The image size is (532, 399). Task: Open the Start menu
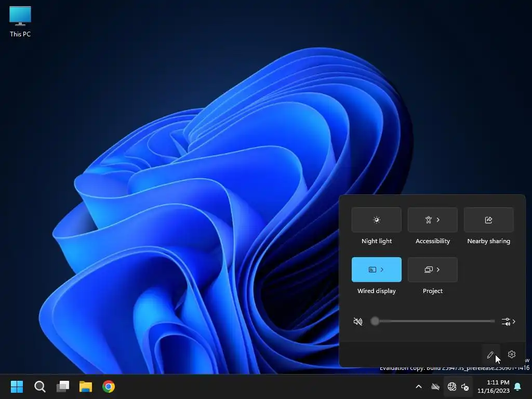(x=17, y=387)
